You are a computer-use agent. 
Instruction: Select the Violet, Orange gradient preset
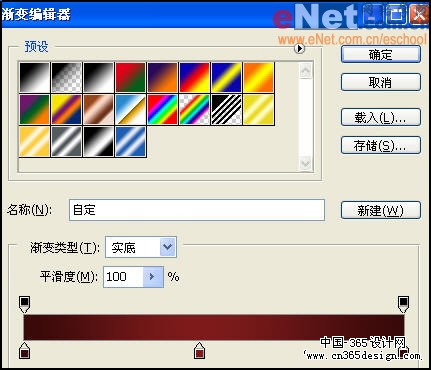tap(162, 77)
